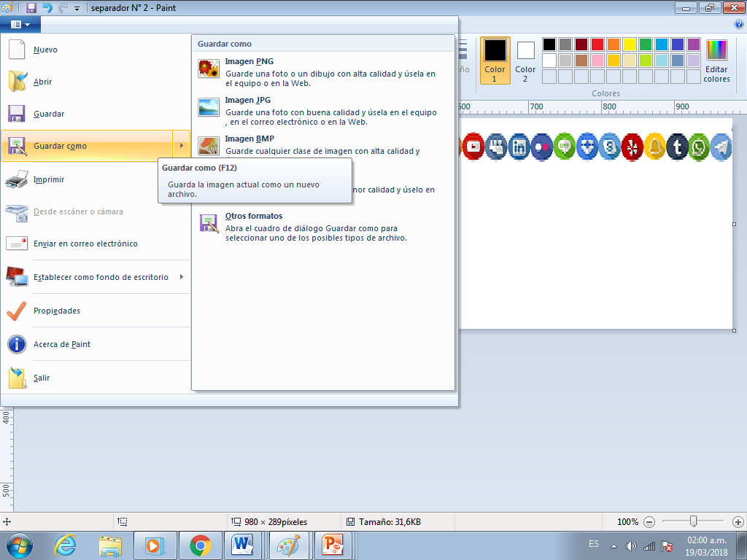The image size is (747, 560).
Task: Click the Imprimir printer icon
Action: (17, 179)
